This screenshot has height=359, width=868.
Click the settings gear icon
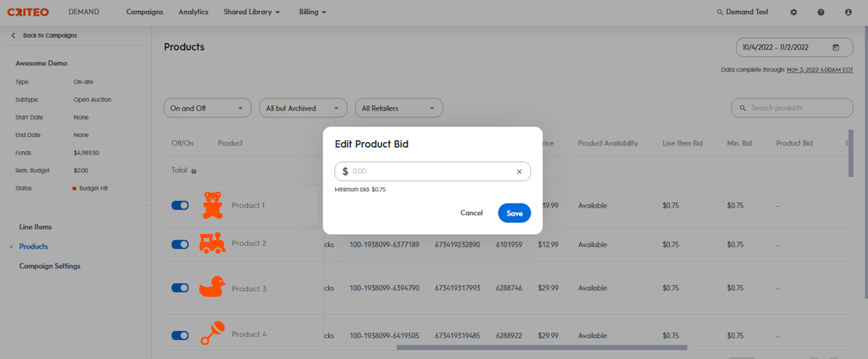[x=794, y=12]
